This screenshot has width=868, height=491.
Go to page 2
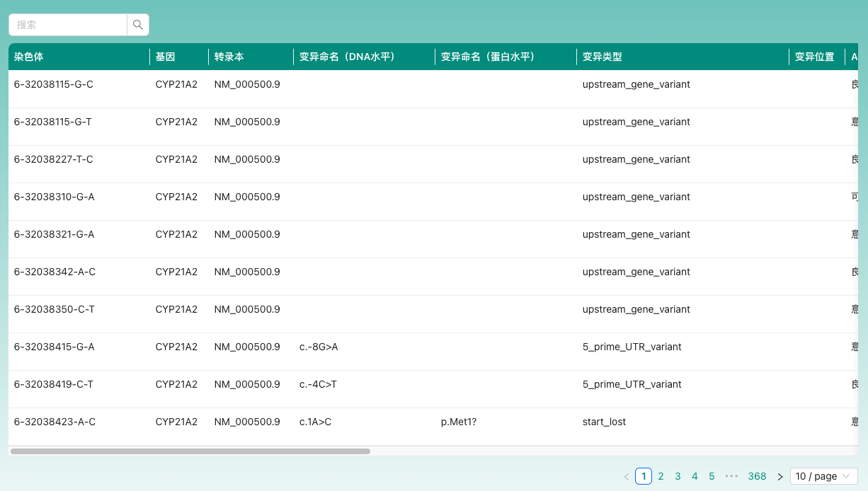click(661, 476)
